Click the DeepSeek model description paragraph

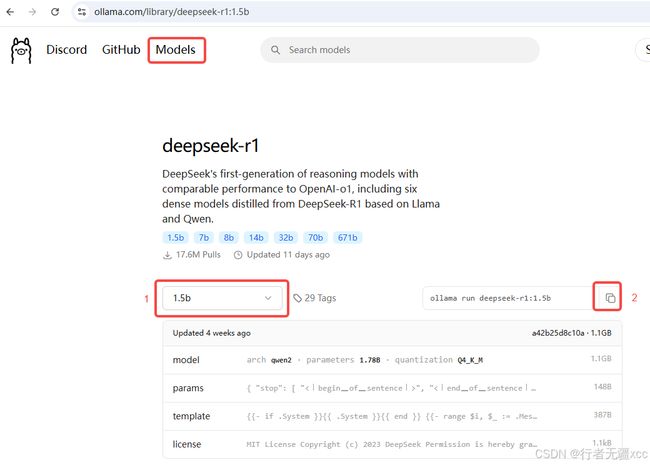301,196
